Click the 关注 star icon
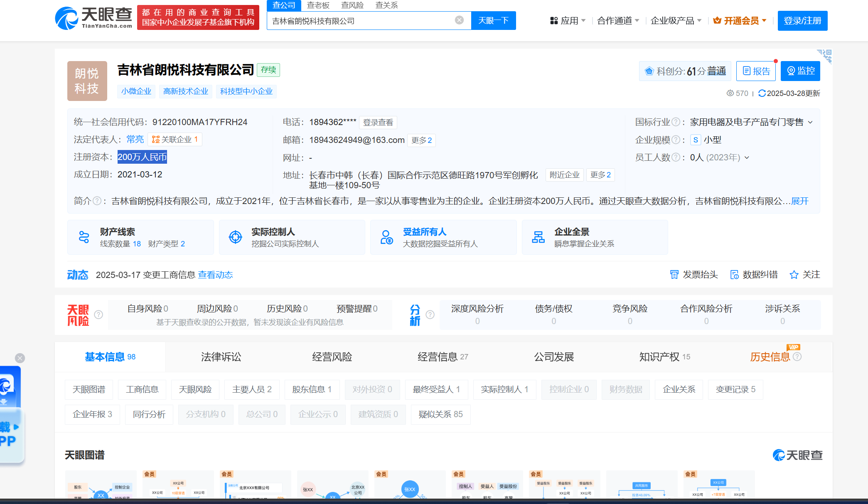The width and height of the screenshot is (868, 504). click(794, 275)
